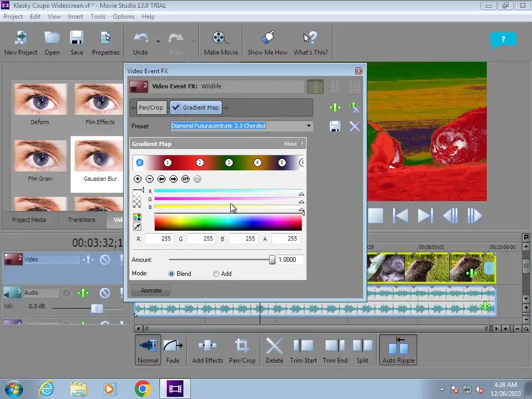Open a file with the Open icon
This screenshot has height=399, width=532.
(52, 43)
